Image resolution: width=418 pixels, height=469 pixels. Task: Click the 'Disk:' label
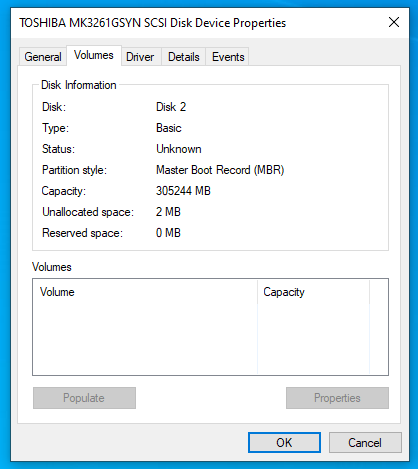click(54, 107)
